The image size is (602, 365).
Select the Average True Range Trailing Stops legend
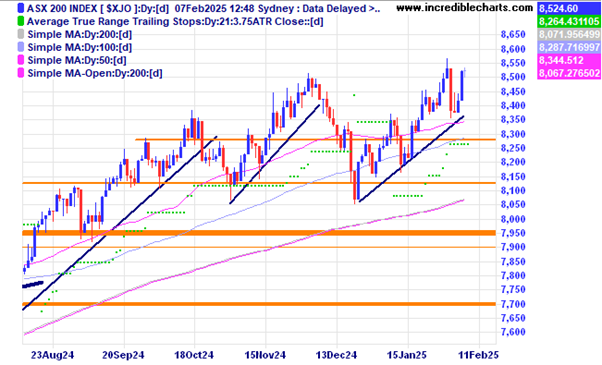pos(175,21)
